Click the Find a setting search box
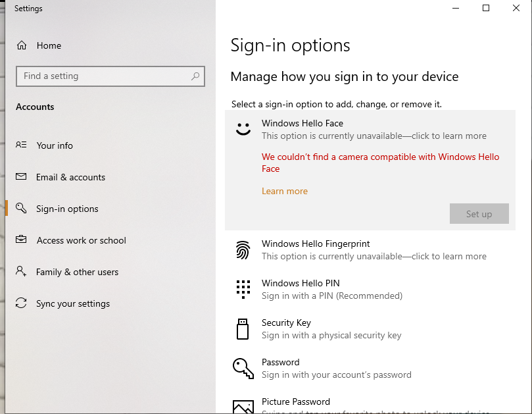 click(x=110, y=76)
